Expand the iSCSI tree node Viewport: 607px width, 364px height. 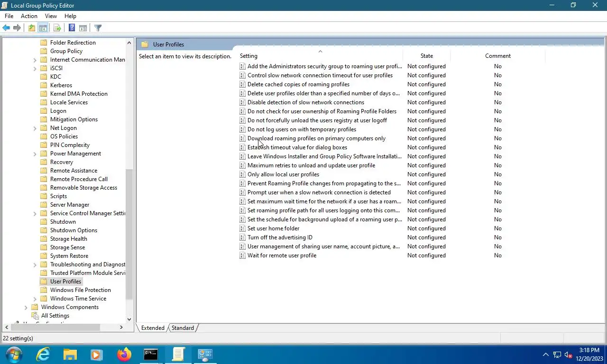[x=35, y=68]
